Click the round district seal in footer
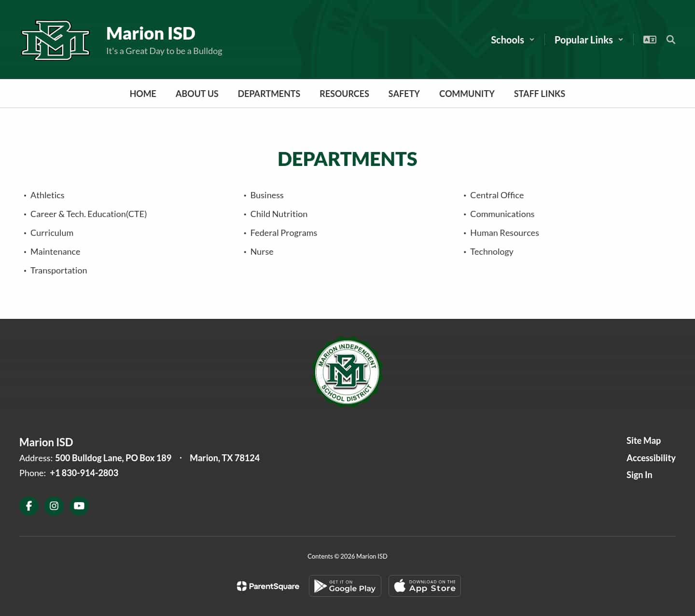Viewport: 695px width, 616px height. 347,372
